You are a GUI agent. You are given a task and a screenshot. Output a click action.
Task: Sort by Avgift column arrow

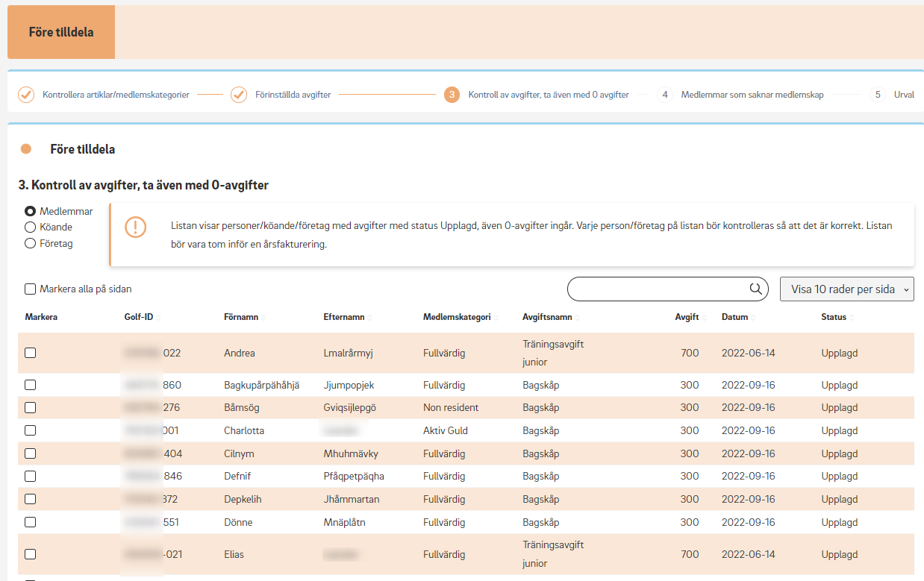pyautogui.click(x=704, y=318)
